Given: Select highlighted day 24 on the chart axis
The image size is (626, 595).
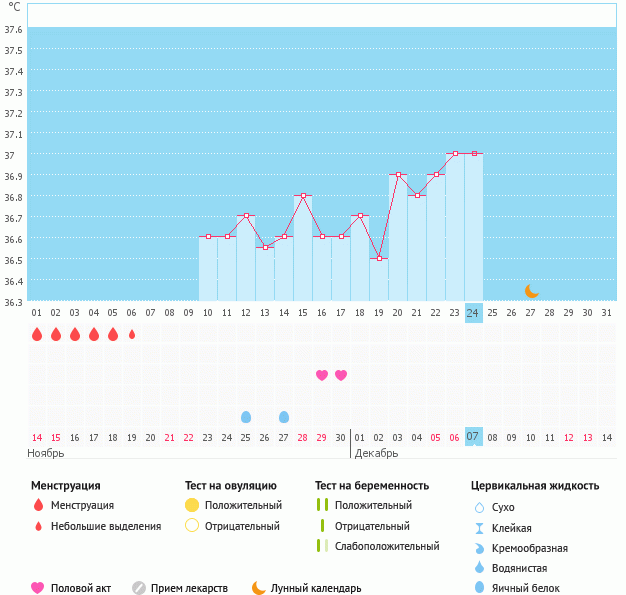Looking at the screenshot, I should (x=473, y=313).
